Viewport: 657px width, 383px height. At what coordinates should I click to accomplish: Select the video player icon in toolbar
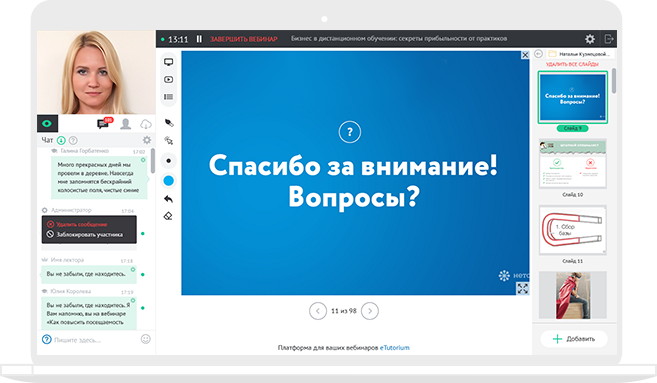pyautogui.click(x=168, y=80)
